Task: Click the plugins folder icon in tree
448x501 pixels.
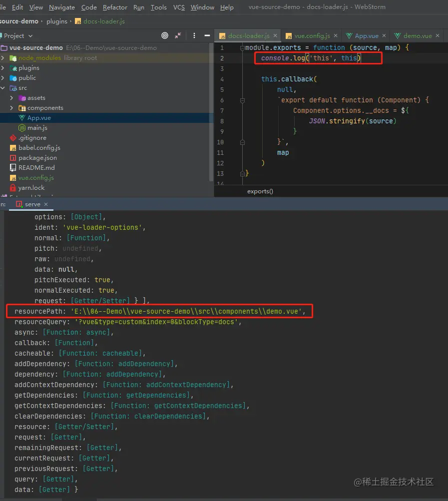Action: 13,68
